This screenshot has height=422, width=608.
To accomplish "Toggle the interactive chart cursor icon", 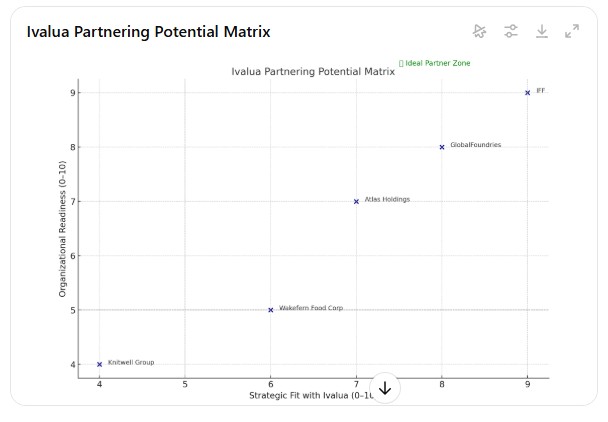I will pos(480,31).
